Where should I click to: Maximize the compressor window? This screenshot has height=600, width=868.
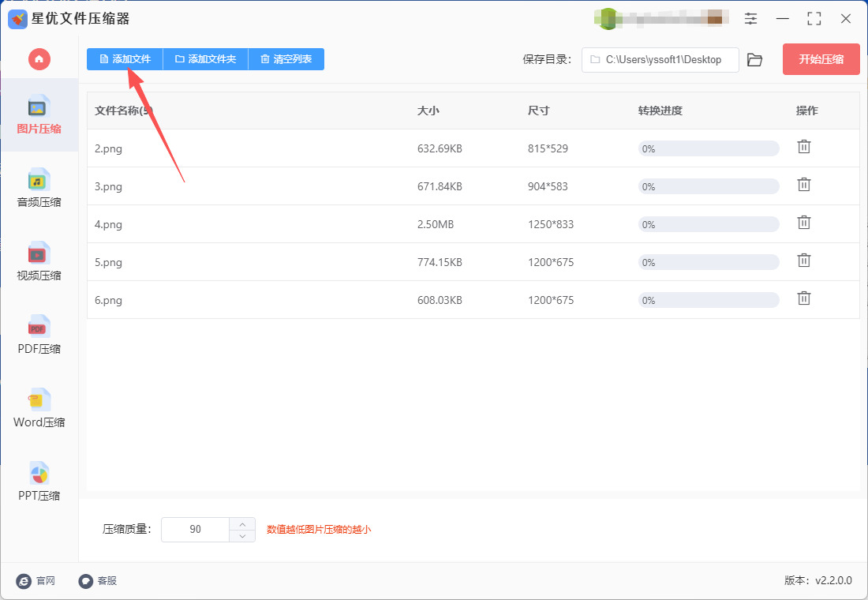tap(814, 18)
